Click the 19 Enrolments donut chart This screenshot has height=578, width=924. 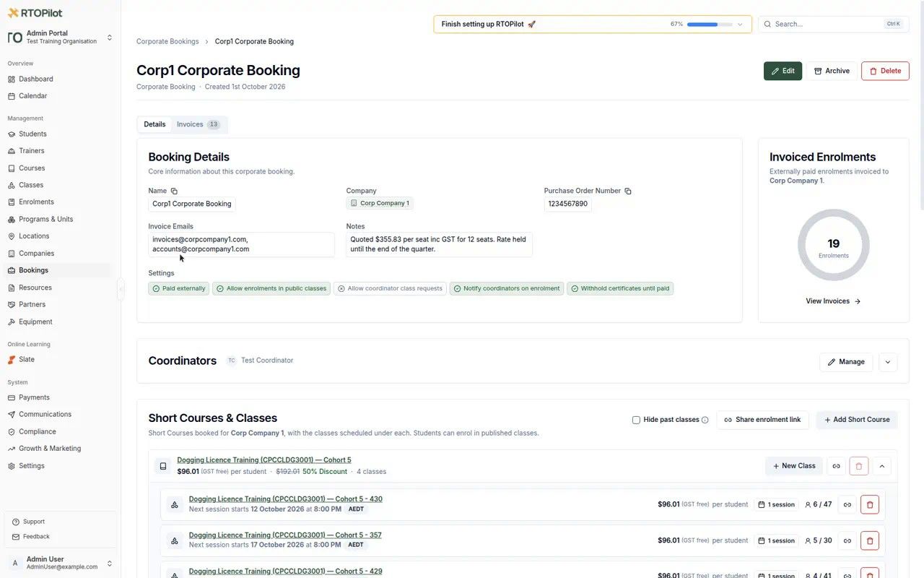[834, 246]
